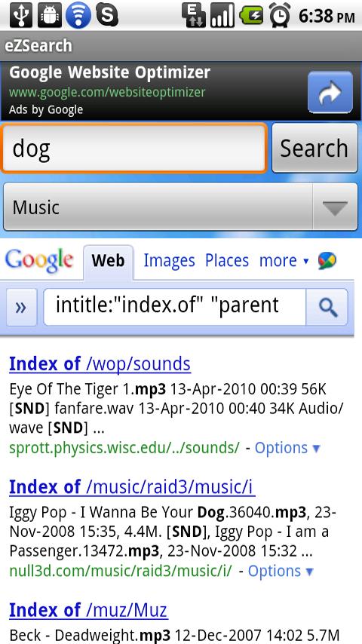Click the Google magnifier search icon

pos(327,308)
